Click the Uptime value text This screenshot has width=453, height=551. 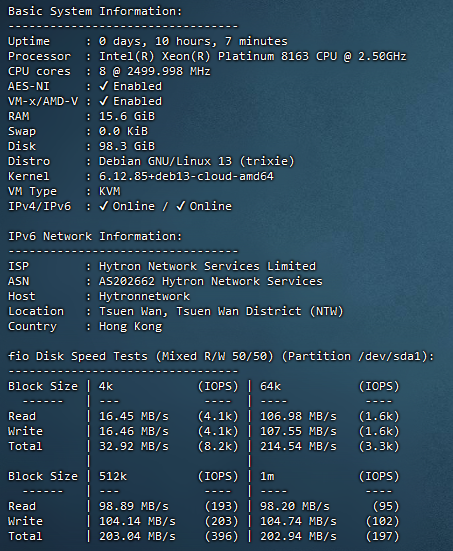point(193,41)
